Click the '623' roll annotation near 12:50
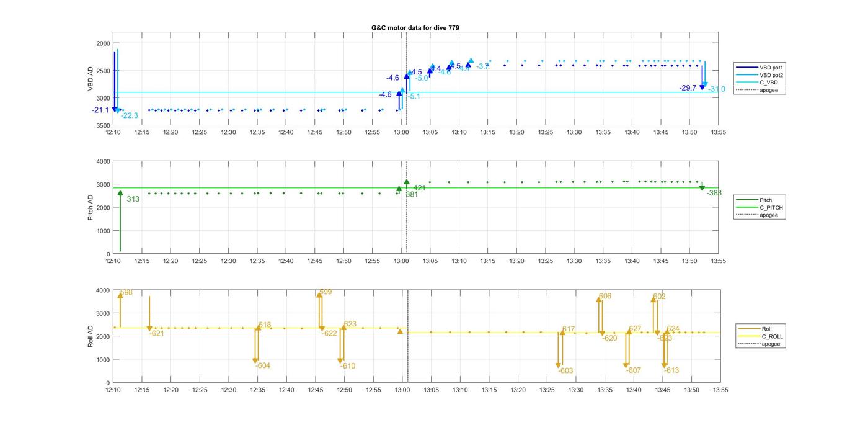This screenshot has height=430, width=868. (350, 325)
